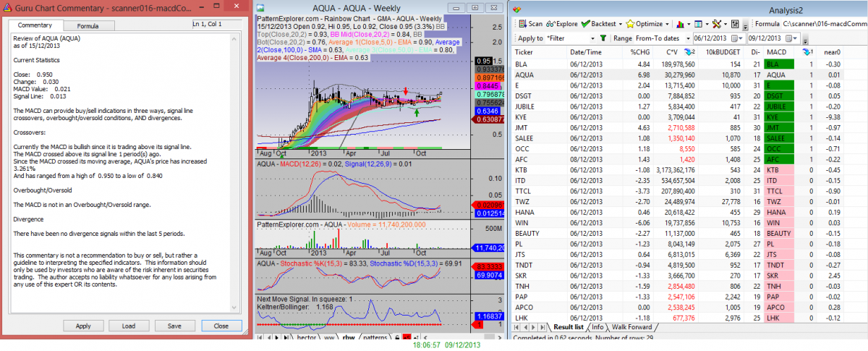Click the Apply button

tap(83, 326)
